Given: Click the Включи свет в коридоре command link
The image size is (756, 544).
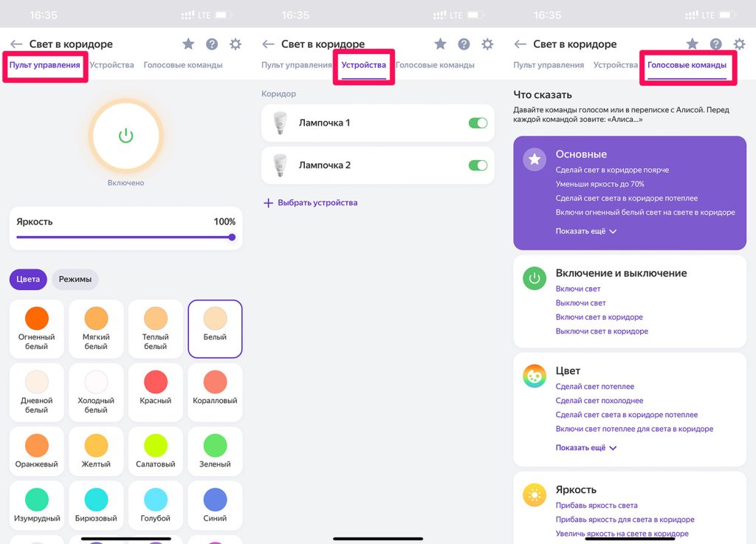Looking at the screenshot, I should (x=599, y=317).
